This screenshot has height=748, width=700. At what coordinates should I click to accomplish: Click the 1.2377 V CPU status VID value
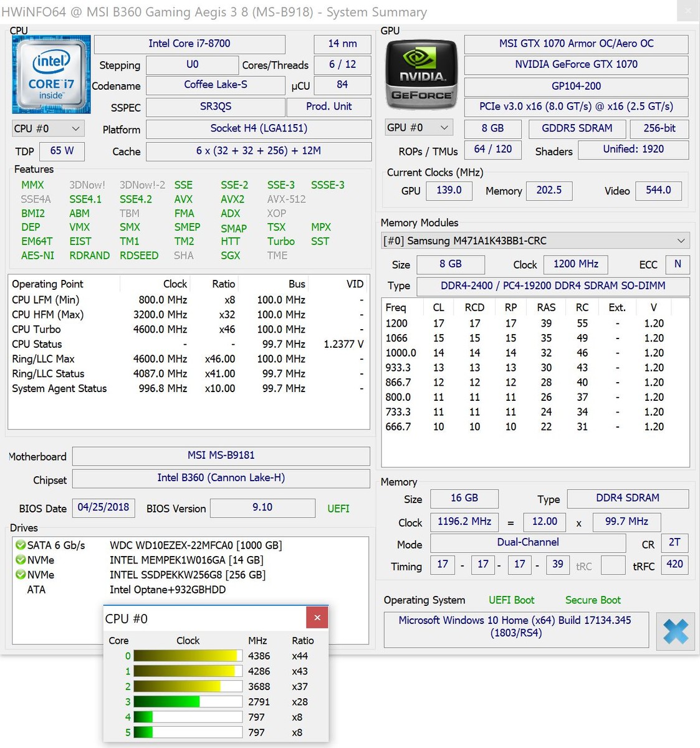343,345
